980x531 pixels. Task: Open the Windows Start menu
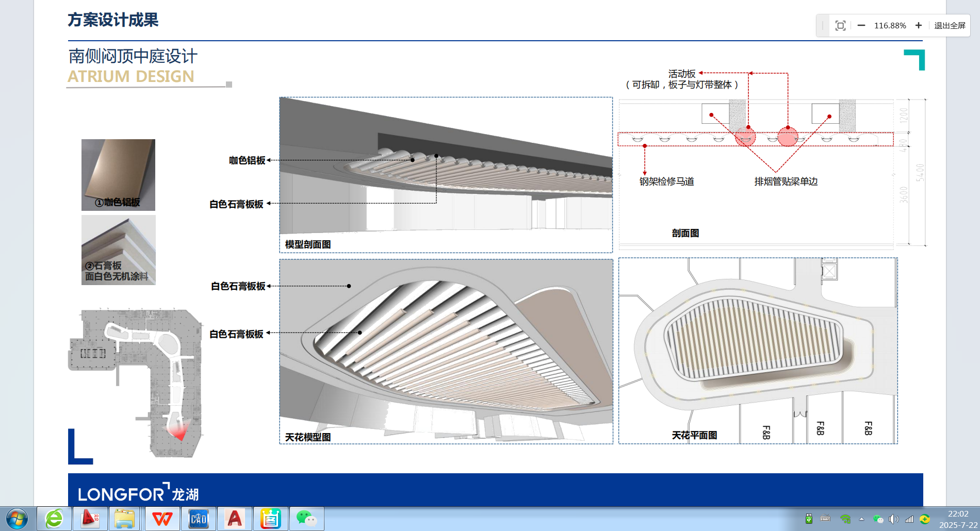17,519
